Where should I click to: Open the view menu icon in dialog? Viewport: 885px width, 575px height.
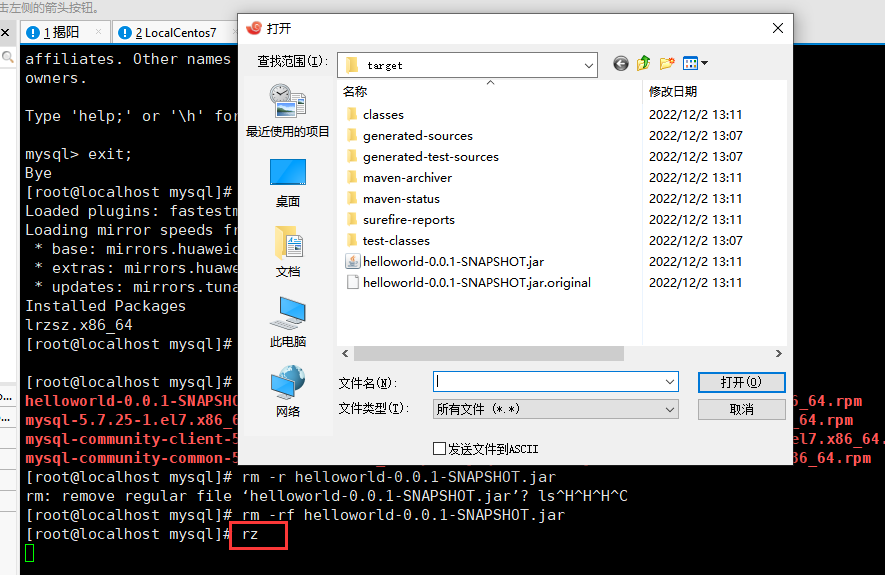coord(695,63)
